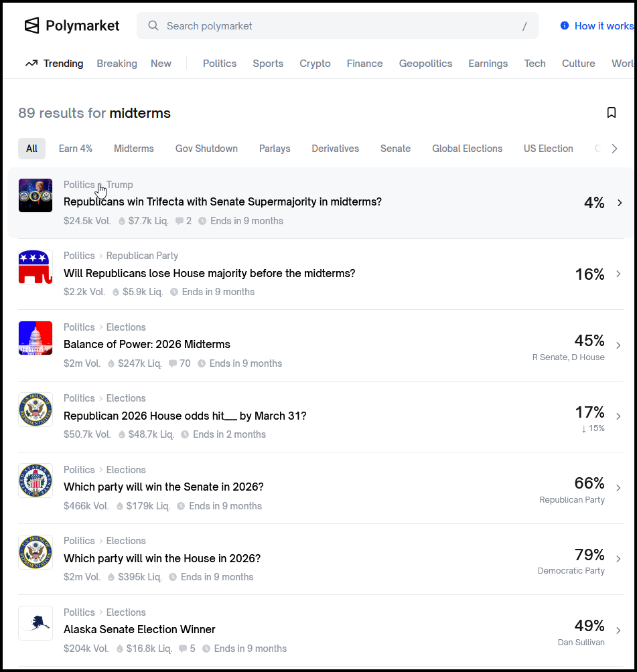
Task: Open Which party will win the House link
Action: (162, 558)
